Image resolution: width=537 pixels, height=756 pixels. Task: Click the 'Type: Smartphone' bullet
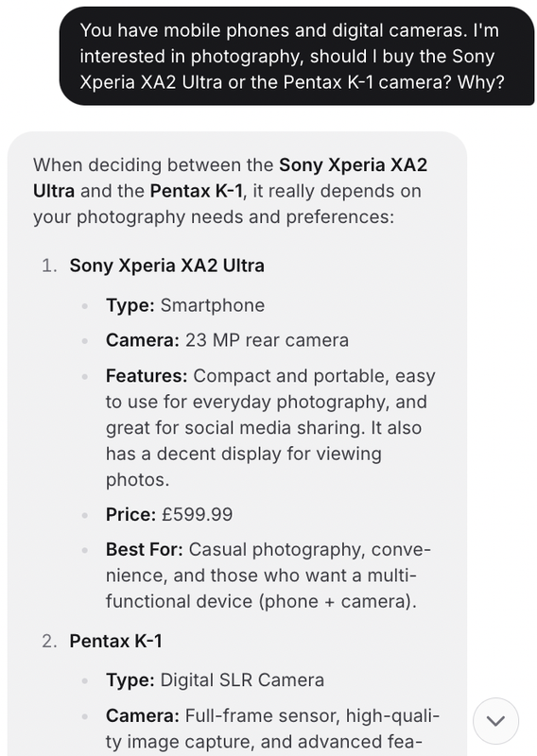click(x=185, y=305)
